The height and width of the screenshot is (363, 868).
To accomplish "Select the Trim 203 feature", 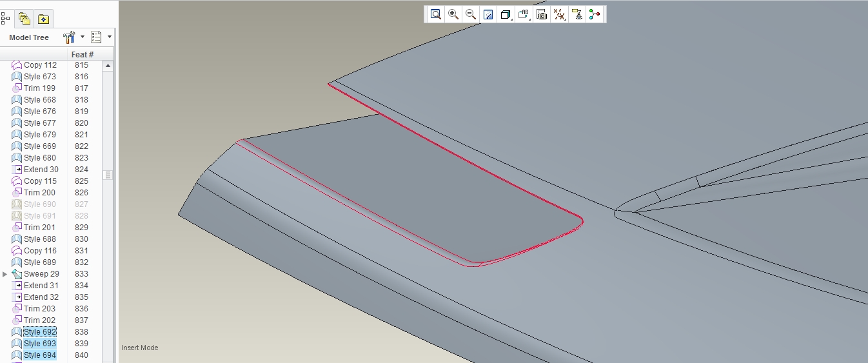I will (x=39, y=309).
